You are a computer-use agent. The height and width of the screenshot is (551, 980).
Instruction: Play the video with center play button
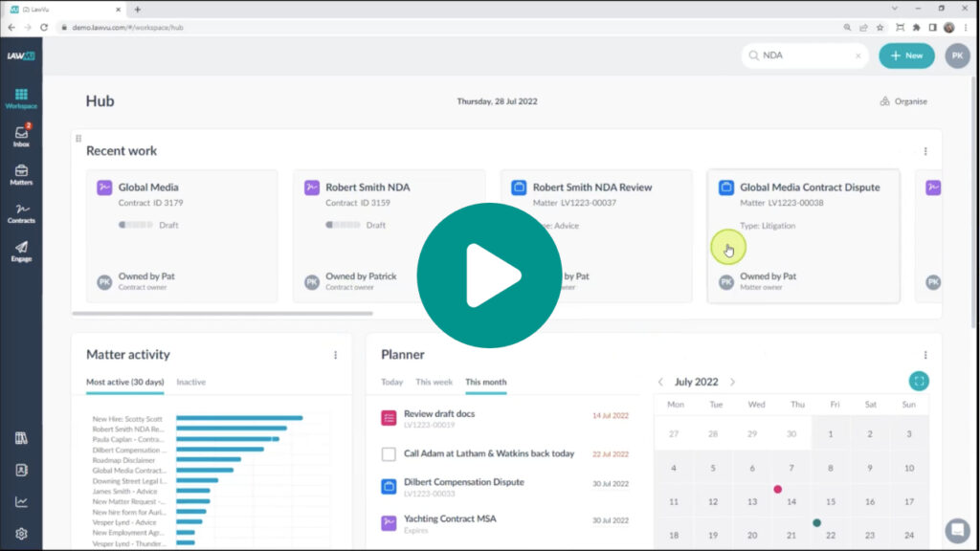coord(489,275)
